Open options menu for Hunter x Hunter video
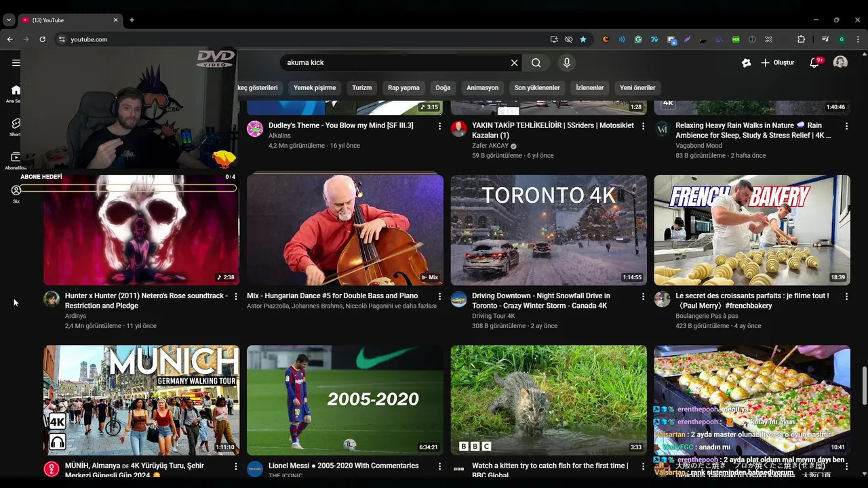This screenshot has width=868, height=488. pyautogui.click(x=236, y=296)
